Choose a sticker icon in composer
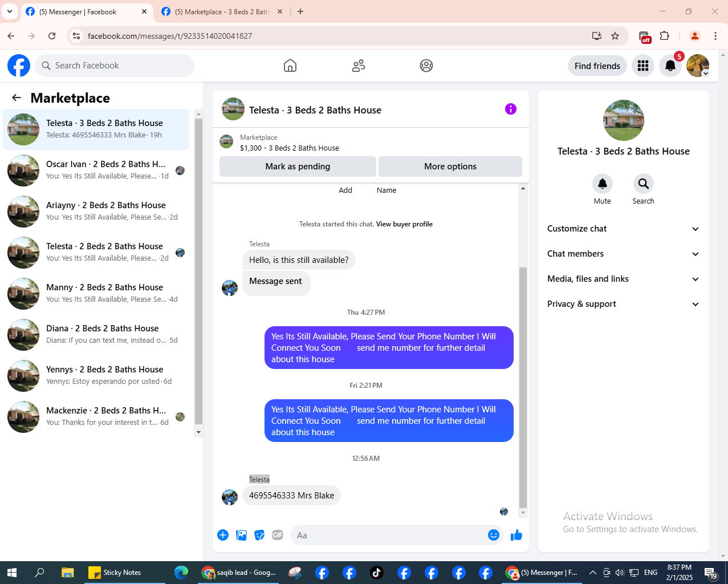This screenshot has width=728, height=584. [x=259, y=535]
